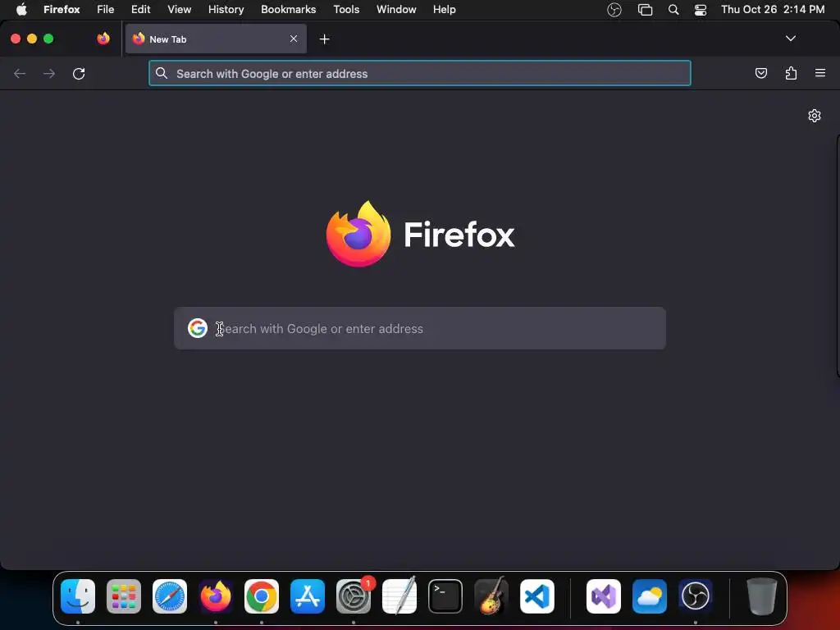Open System Settings from the Dock

tap(354, 596)
